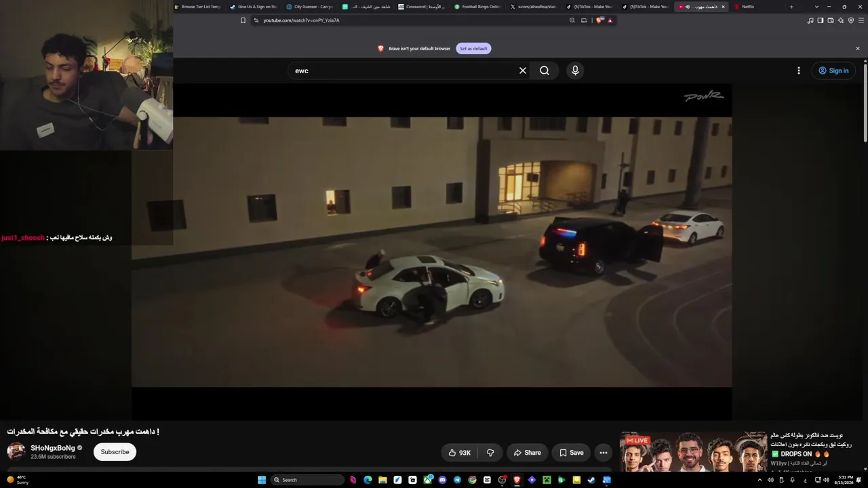Screen dimensions: 868x488
Task: Open media playback control in toolbar
Action: 810,20
